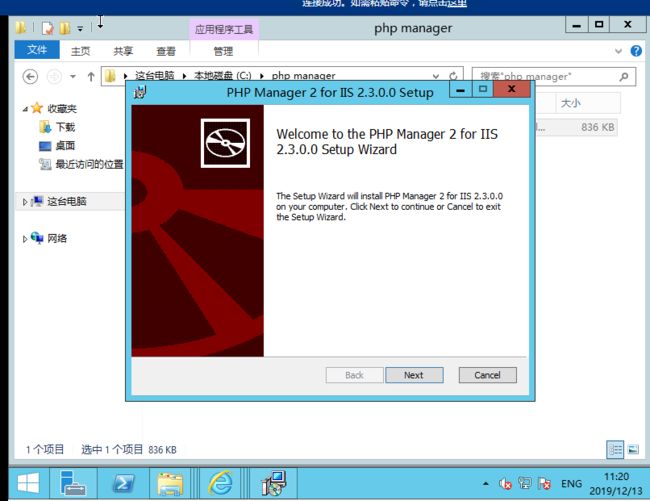Select 收藏夹 in navigation pane

(62, 109)
